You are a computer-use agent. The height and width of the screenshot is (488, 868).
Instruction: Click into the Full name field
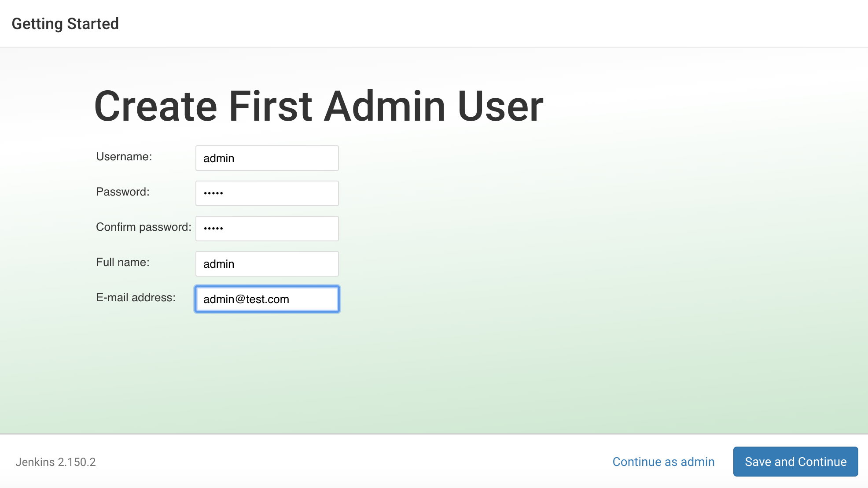point(267,264)
